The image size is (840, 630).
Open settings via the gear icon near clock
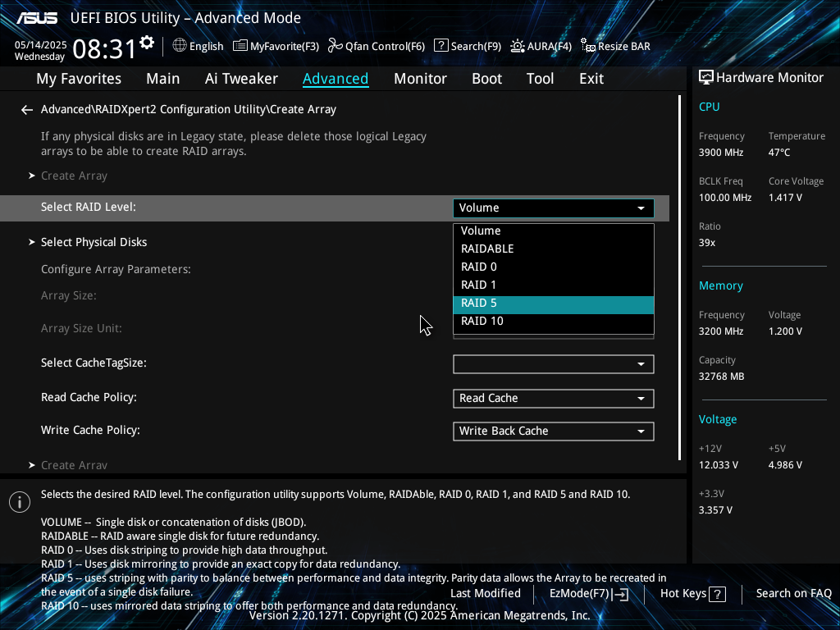pos(147,43)
